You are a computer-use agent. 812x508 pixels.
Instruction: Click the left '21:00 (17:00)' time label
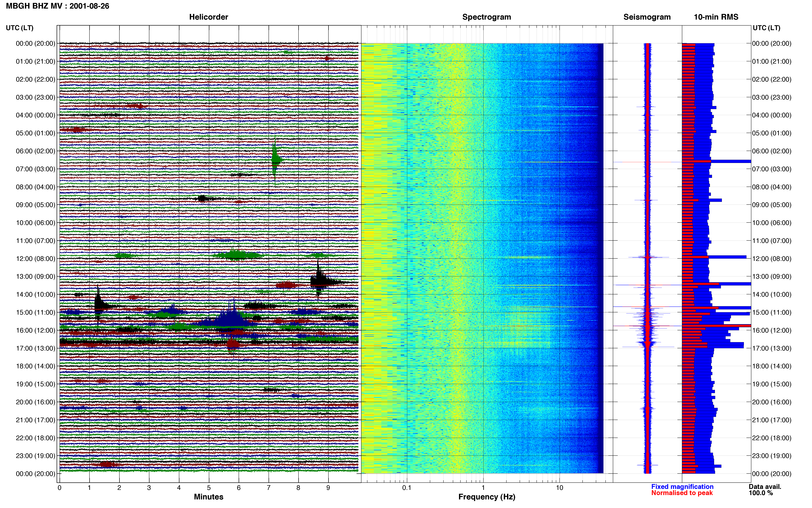pyautogui.click(x=36, y=420)
